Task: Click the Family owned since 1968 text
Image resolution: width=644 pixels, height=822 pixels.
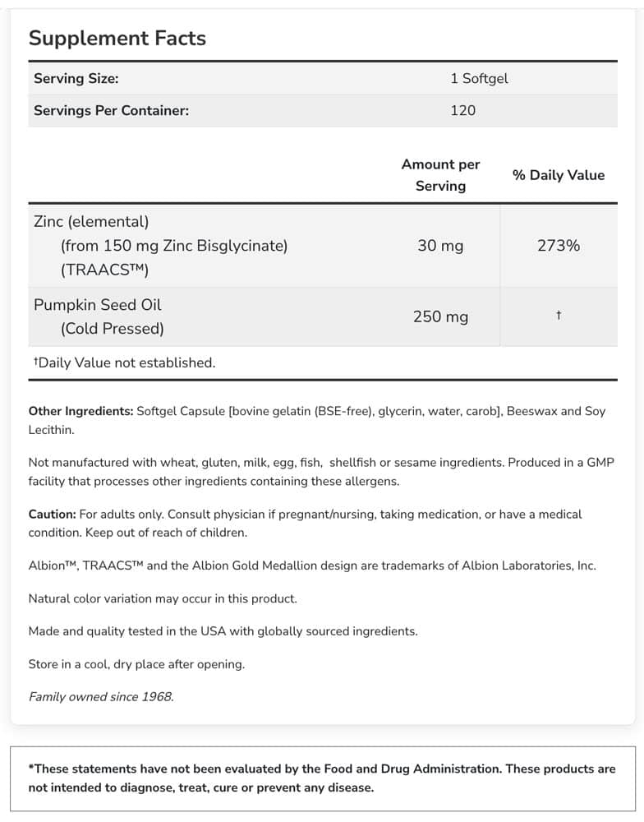Action: pyautogui.click(x=101, y=696)
